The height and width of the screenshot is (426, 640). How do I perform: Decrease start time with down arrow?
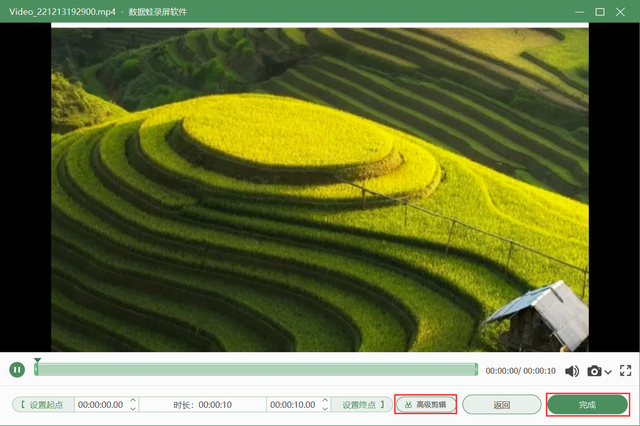click(133, 408)
